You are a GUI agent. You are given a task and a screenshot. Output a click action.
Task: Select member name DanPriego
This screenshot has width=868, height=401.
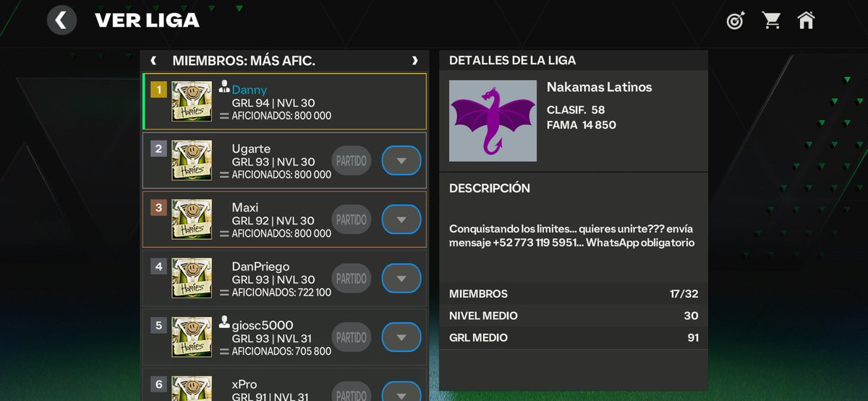point(260,266)
